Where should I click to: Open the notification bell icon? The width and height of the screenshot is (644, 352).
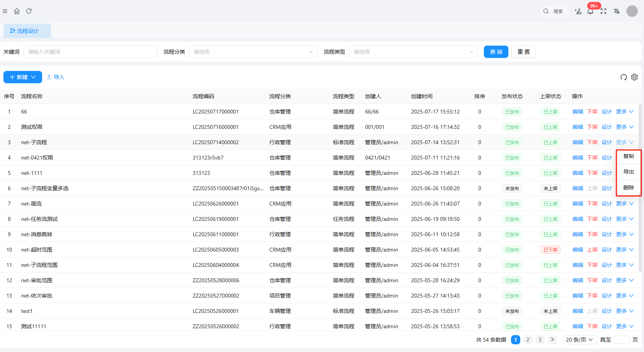(590, 11)
